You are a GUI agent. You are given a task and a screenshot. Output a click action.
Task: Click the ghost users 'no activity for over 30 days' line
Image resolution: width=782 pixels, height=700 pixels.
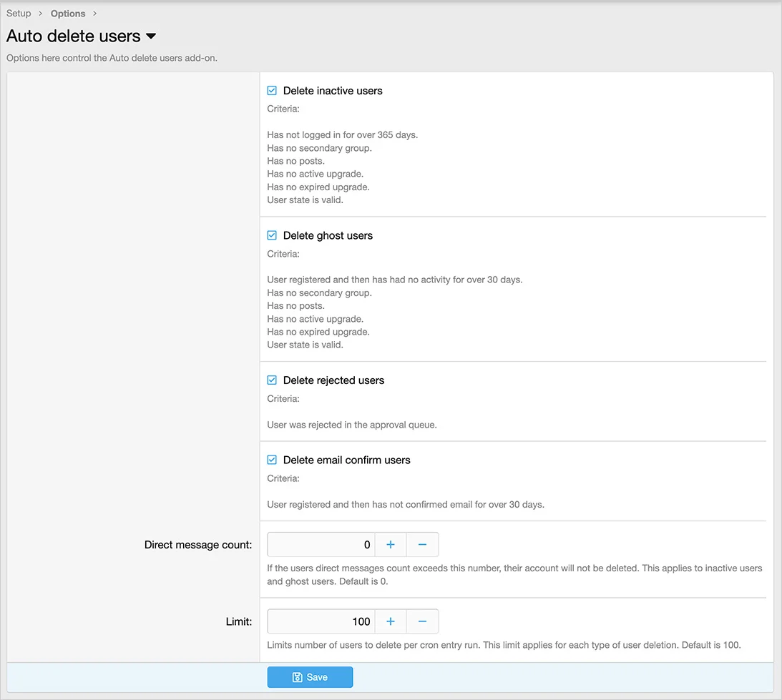pos(394,280)
